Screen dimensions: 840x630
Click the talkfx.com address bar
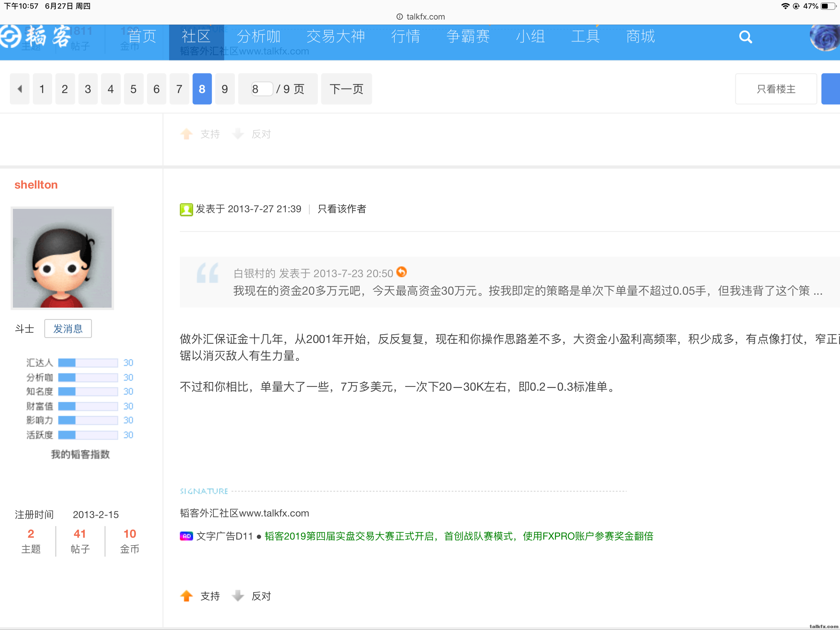tap(420, 17)
